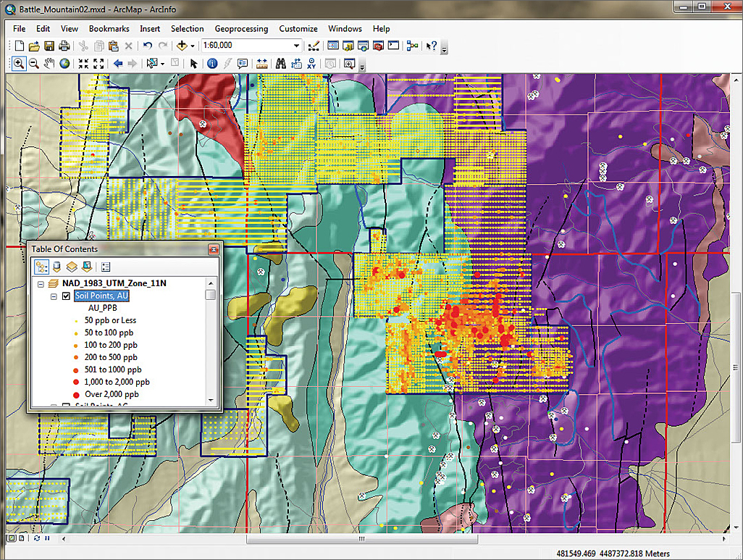Image resolution: width=743 pixels, height=560 pixels.
Task: Uncheck the Soil Points, AU layer
Action: (67, 296)
